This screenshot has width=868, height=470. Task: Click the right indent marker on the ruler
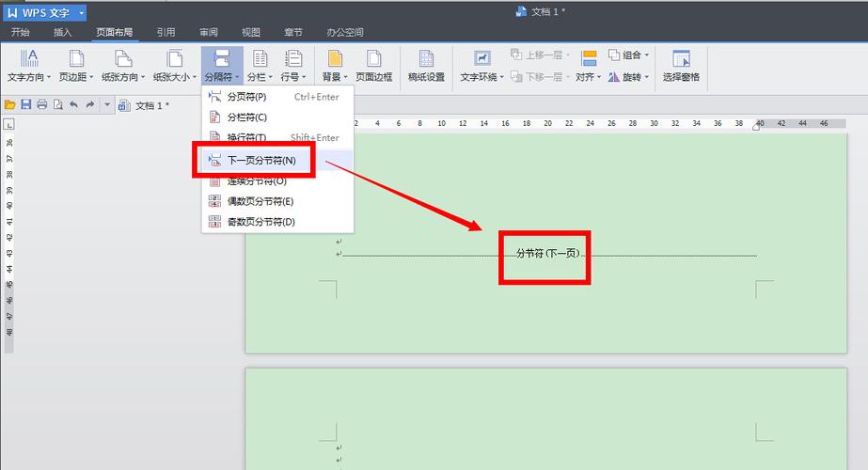point(756,126)
